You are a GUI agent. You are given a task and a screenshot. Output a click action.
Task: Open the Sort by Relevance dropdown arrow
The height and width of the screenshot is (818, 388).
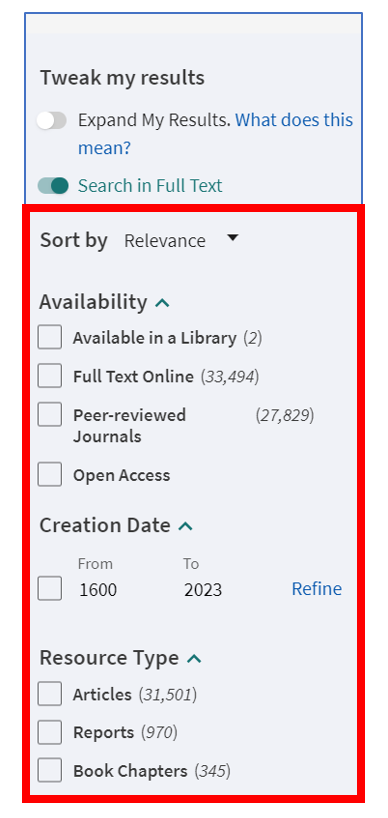[233, 238]
